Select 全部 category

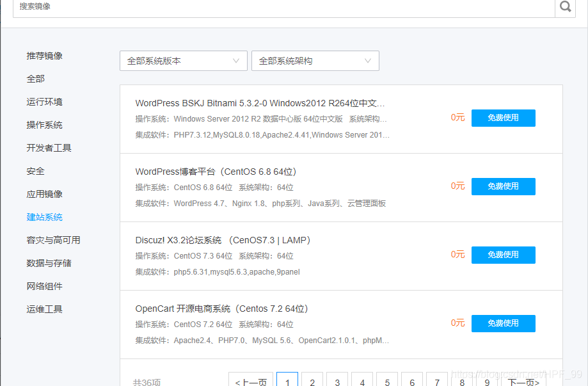tap(36, 79)
